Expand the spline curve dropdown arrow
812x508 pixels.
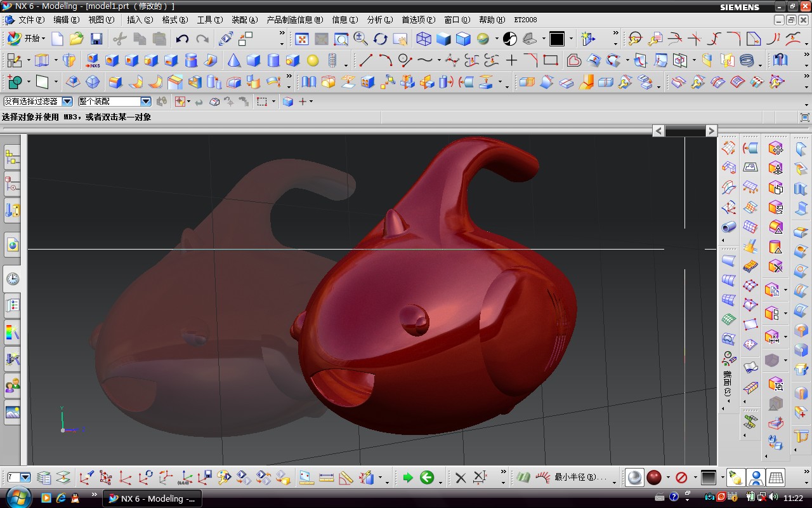point(439,61)
